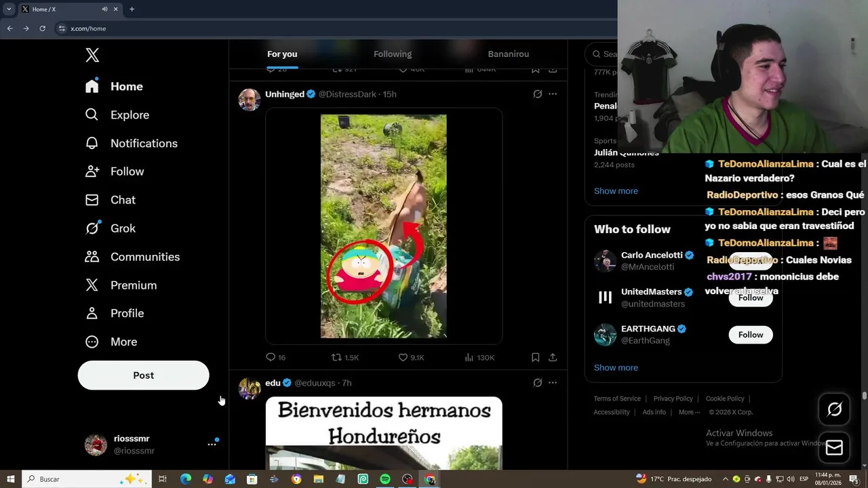Open Communities in the sidebar
The height and width of the screenshot is (488, 868).
(x=132, y=257)
